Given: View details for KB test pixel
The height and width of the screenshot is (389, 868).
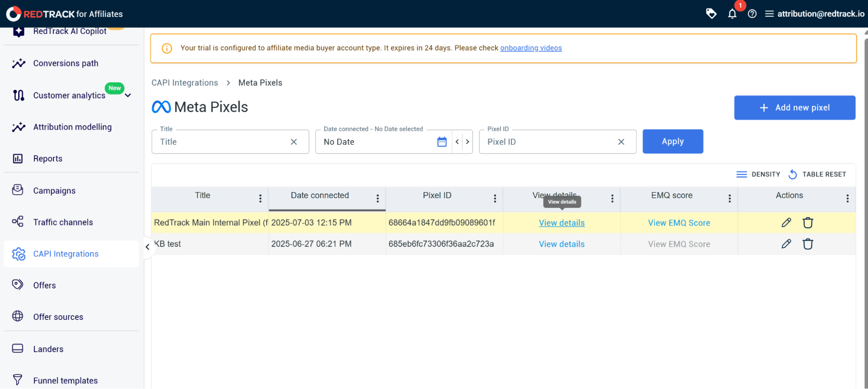Looking at the screenshot, I should [x=561, y=244].
